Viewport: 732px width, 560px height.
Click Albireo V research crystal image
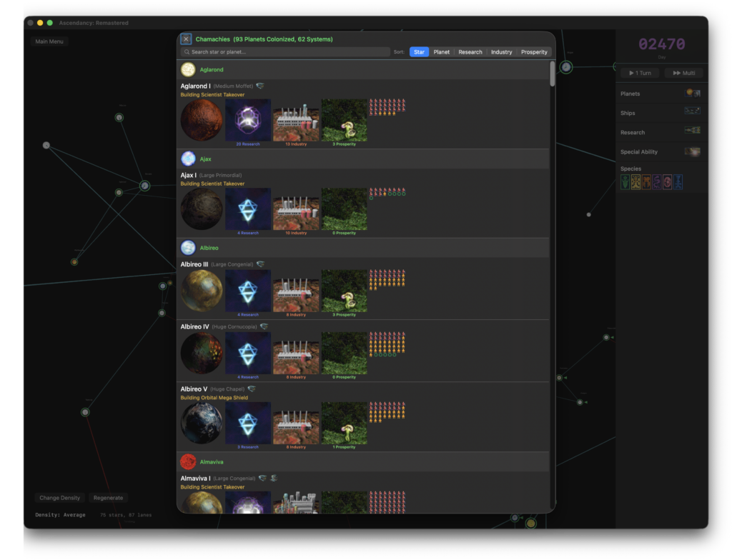coord(248,424)
